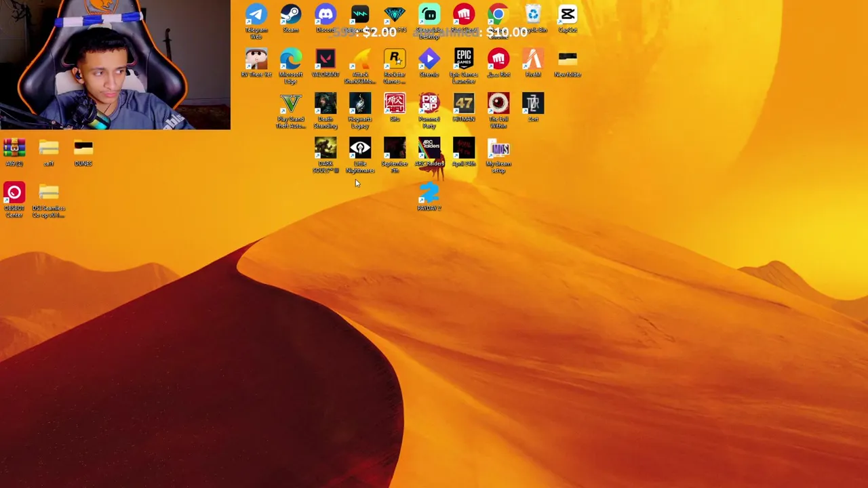Select the A69 (2) WinRAR archive
This screenshot has height=488, width=868.
pos(14,152)
